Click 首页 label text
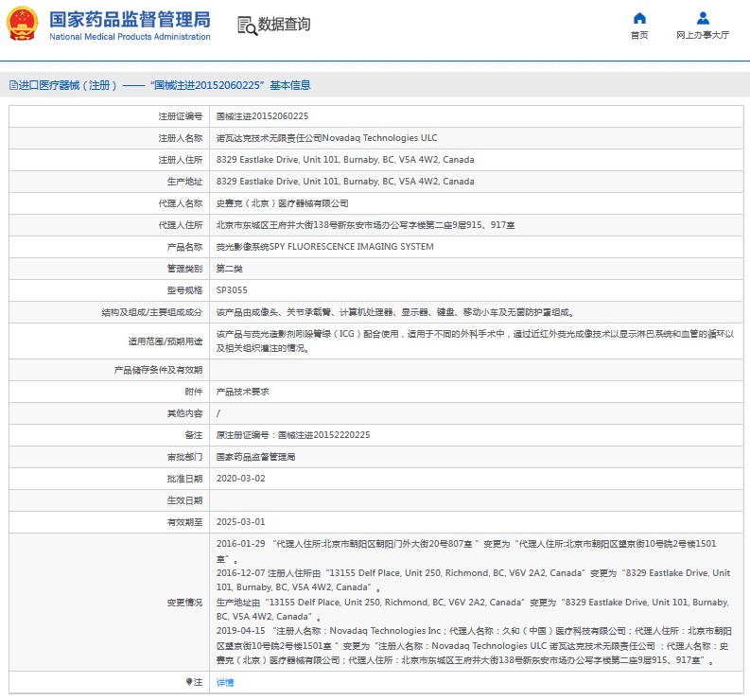Screen dimensions: 750x700 point(639,35)
